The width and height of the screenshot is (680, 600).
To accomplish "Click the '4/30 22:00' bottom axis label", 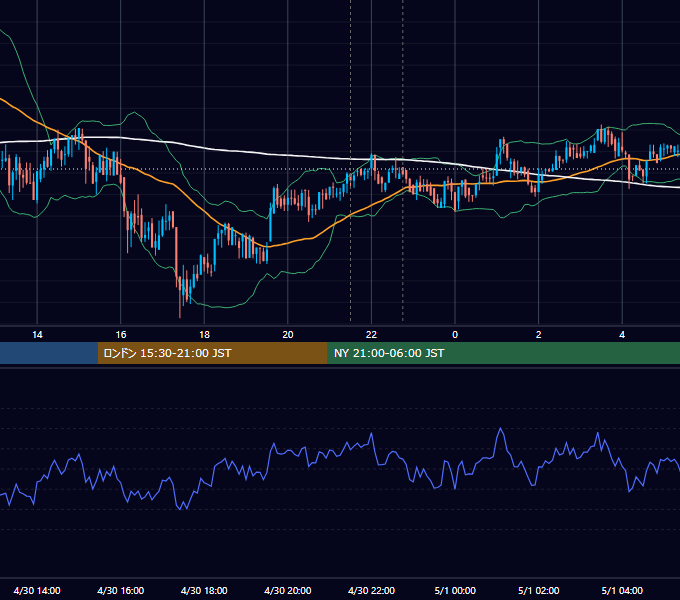I will 371,590.
